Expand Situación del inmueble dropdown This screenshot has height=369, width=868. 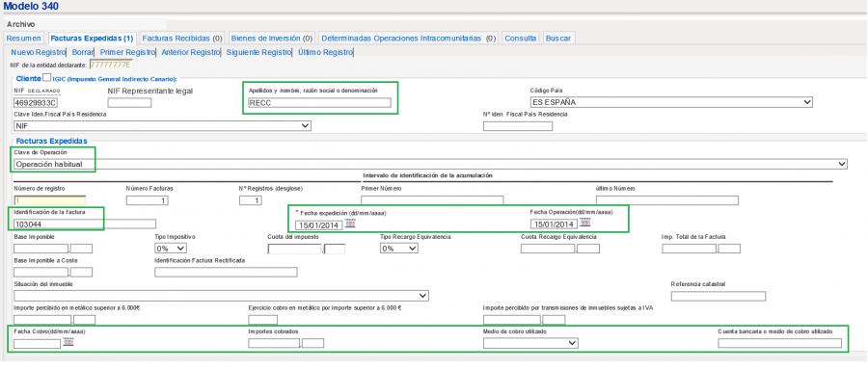(x=221, y=296)
